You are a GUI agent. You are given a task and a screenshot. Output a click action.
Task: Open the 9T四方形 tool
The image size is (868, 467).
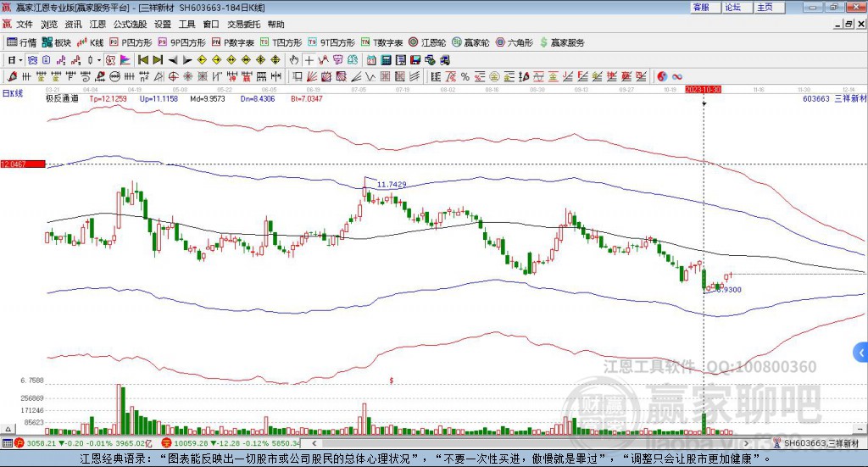tap(331, 42)
